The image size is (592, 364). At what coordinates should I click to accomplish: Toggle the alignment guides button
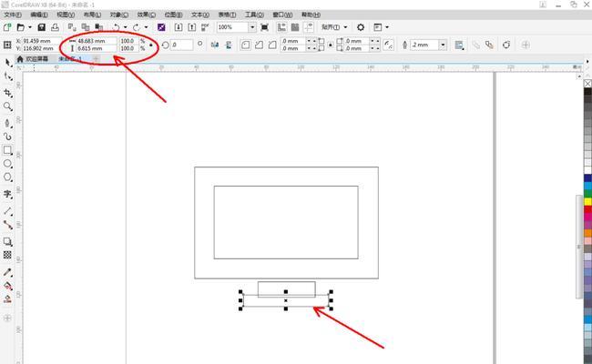pos(309,27)
